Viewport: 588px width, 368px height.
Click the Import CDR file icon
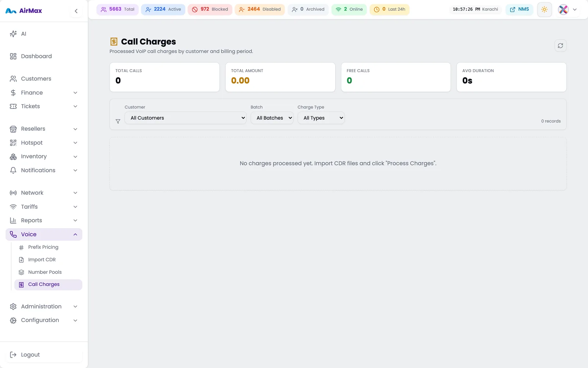pos(21,260)
